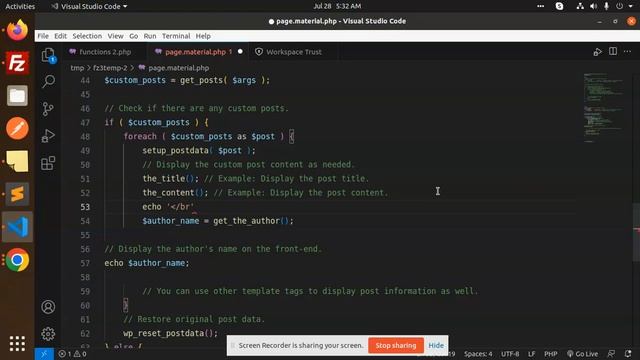Focus Visual Studio Code in the dock

point(17,227)
